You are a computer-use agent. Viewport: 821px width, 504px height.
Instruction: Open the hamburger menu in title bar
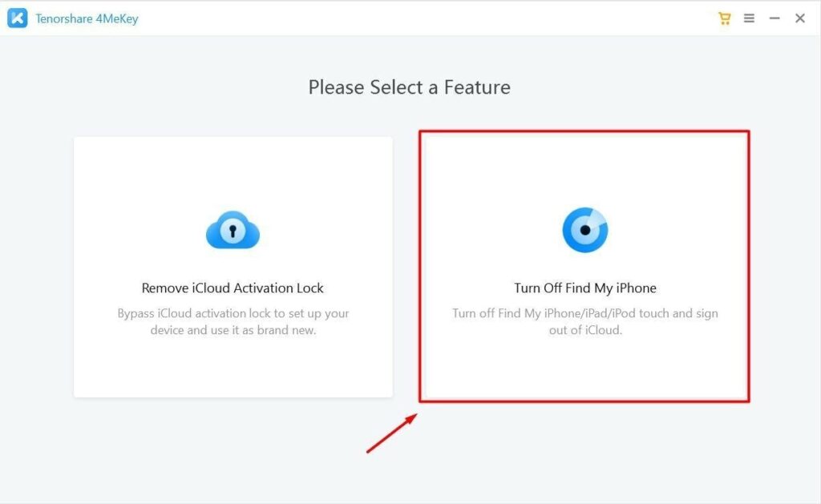coord(750,18)
